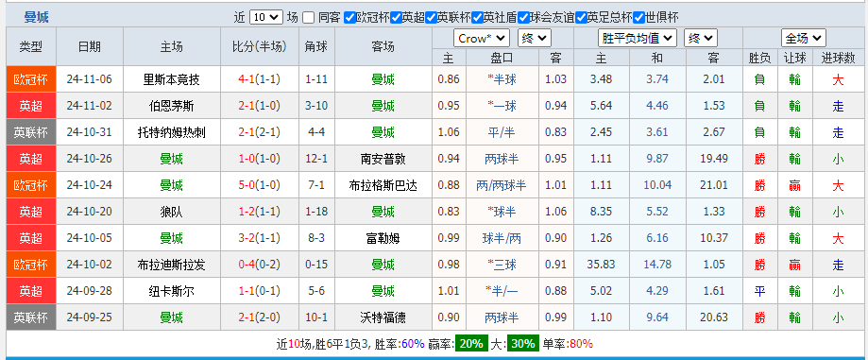Click the 80% odd-rate value
The image size is (868, 360).
581,343
